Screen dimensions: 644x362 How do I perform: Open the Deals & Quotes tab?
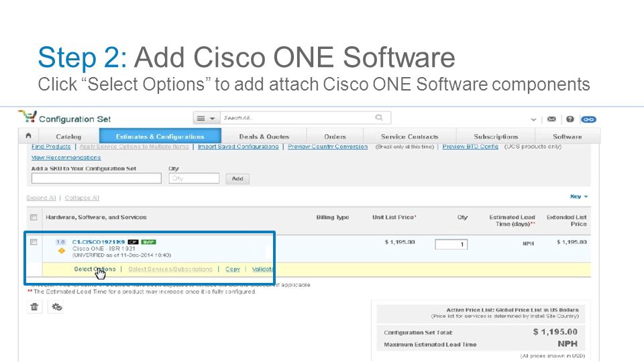click(x=264, y=137)
